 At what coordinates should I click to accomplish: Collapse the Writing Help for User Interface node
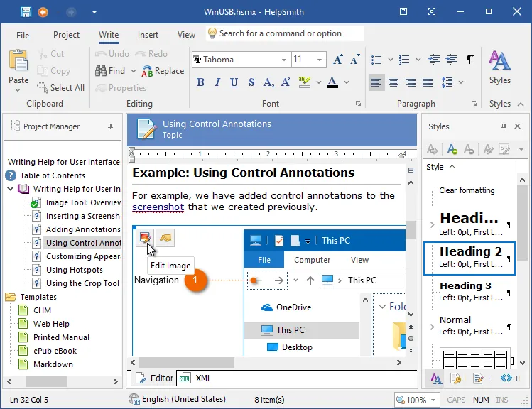click(10, 189)
